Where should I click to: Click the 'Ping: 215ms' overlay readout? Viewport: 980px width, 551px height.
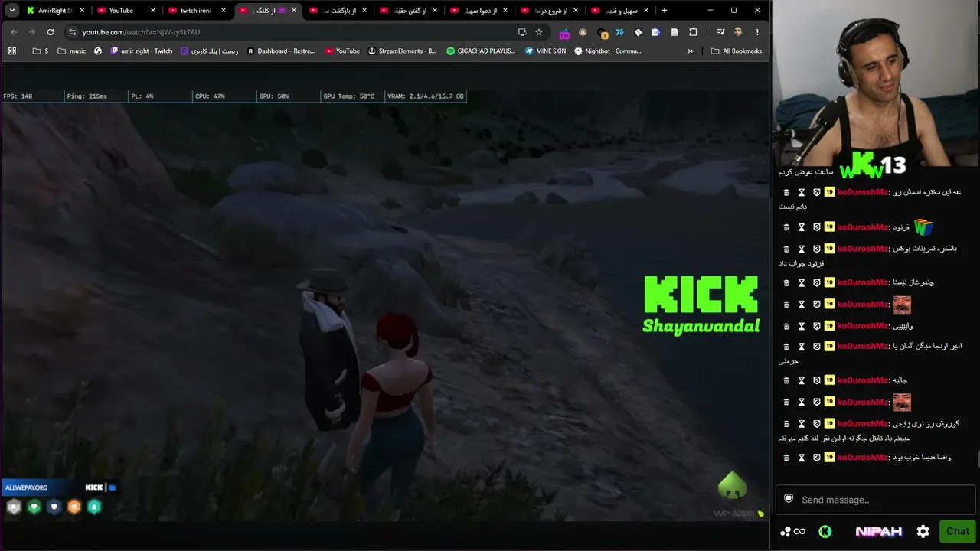coord(87,96)
